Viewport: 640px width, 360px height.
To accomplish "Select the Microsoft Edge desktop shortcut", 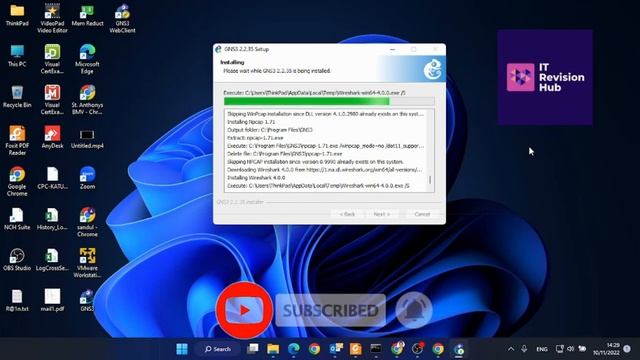I will coord(87,59).
